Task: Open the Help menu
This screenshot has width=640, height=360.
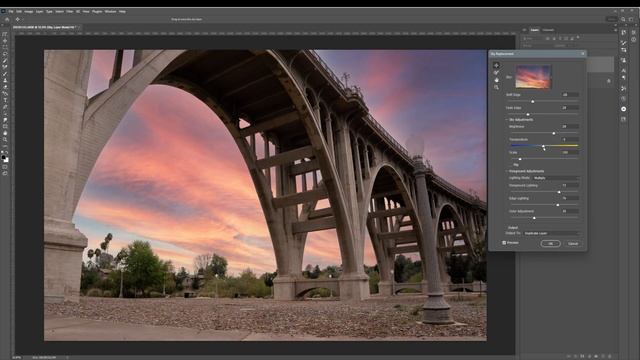Action: click(x=122, y=11)
